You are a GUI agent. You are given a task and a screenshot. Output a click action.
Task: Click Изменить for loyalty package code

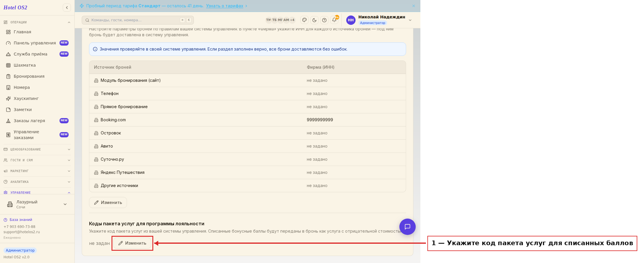[132, 243]
